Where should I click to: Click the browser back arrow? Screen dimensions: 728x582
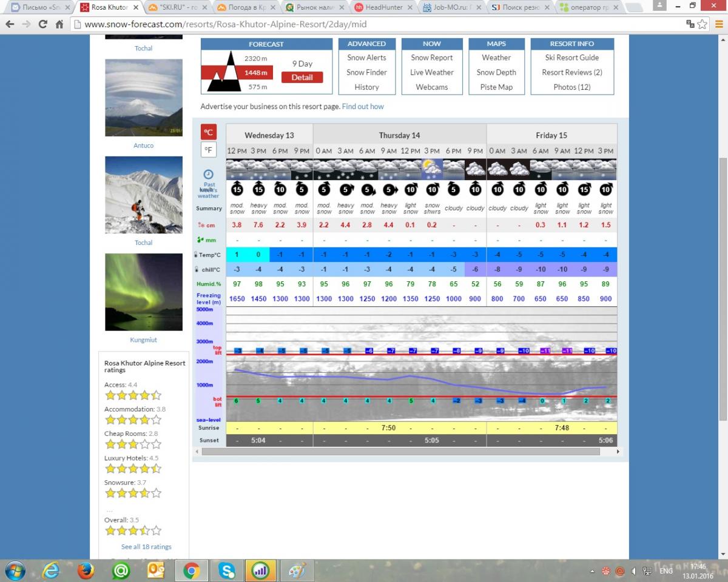tap(10, 24)
